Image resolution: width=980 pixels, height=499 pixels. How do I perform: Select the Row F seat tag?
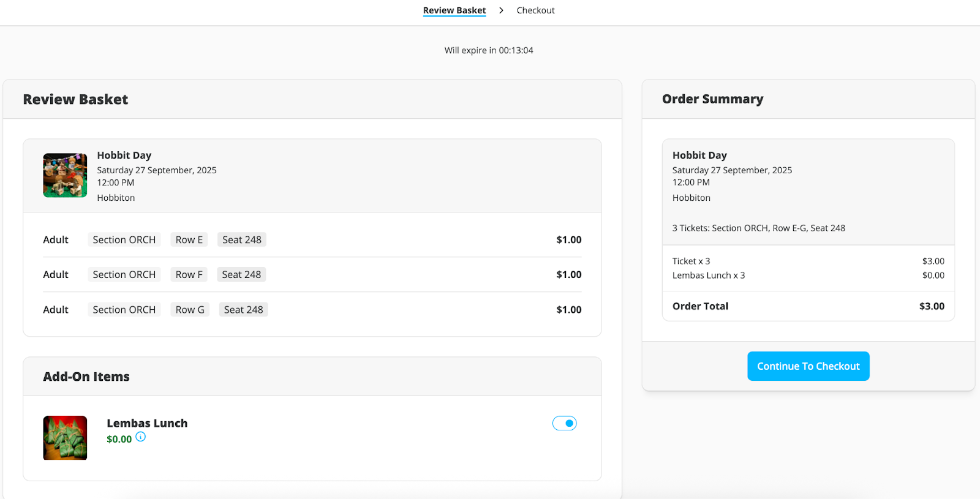[189, 274]
